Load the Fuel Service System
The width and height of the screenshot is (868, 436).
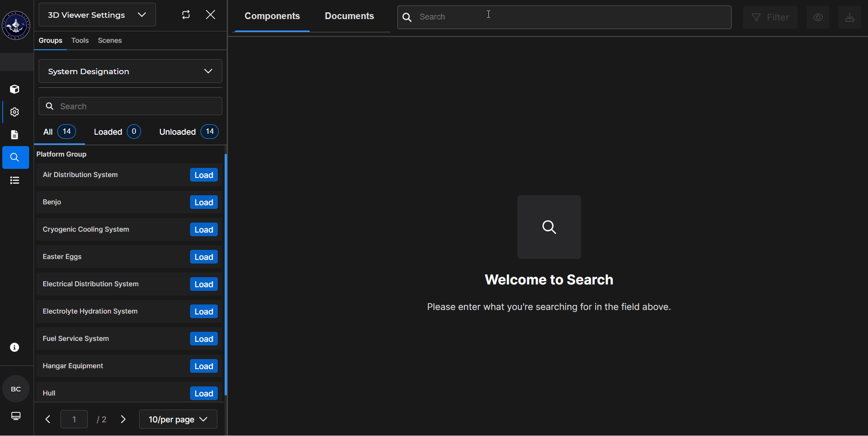(204, 339)
